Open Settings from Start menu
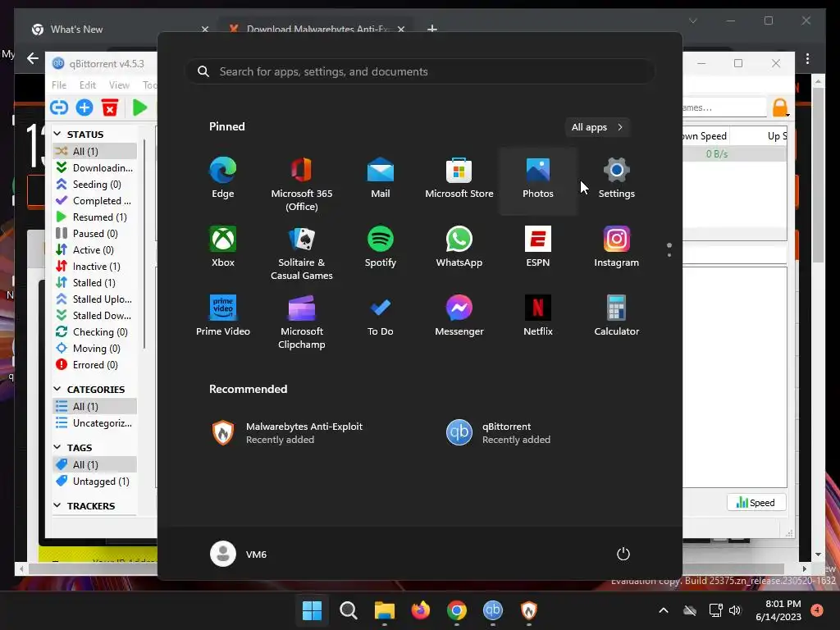 point(617,178)
